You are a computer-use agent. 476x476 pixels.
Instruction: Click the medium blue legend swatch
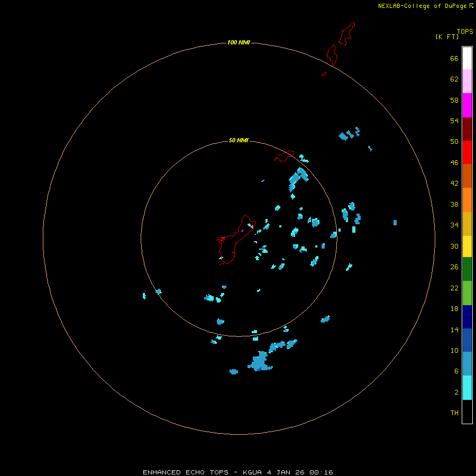point(467,340)
